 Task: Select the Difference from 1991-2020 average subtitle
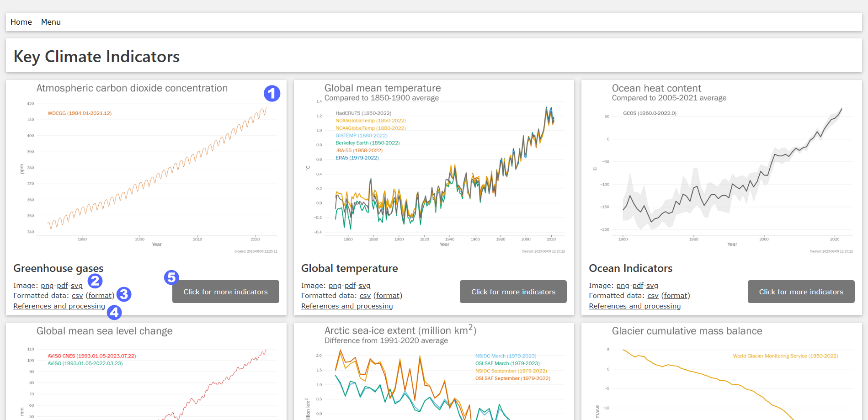coord(386,340)
